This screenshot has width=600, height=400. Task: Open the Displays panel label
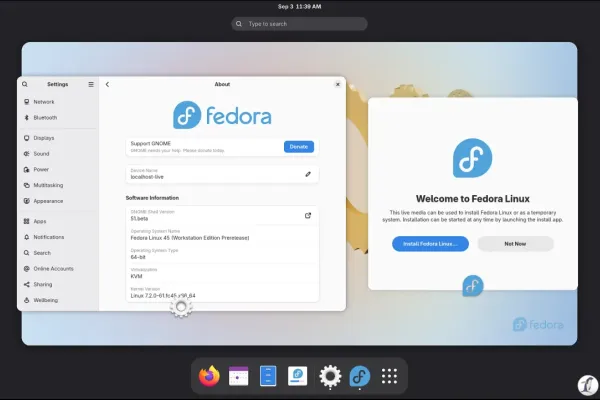pyautogui.click(x=44, y=138)
